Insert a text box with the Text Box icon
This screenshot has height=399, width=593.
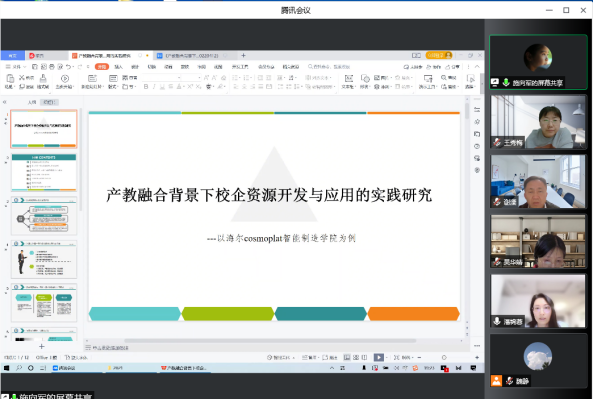point(349,78)
